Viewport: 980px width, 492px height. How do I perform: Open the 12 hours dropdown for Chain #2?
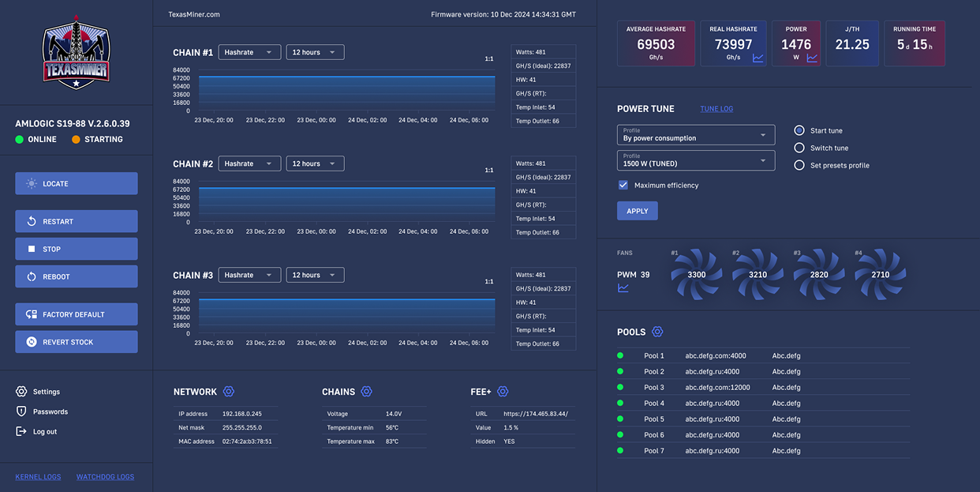315,163
